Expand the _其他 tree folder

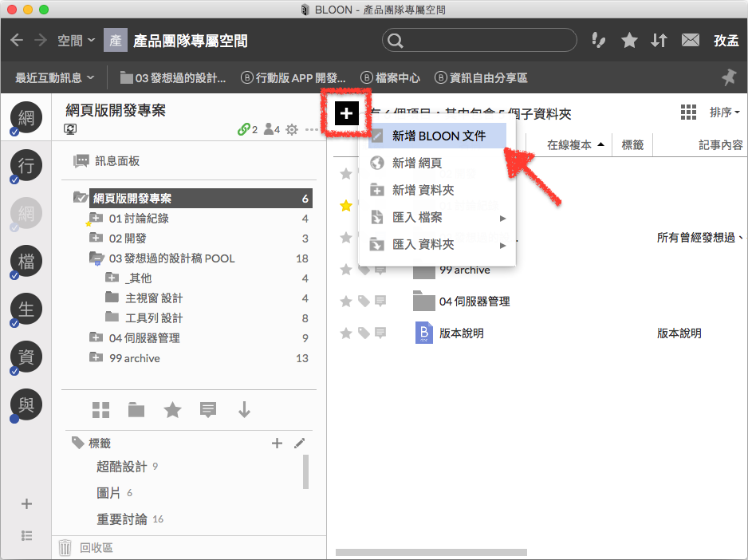[112, 278]
